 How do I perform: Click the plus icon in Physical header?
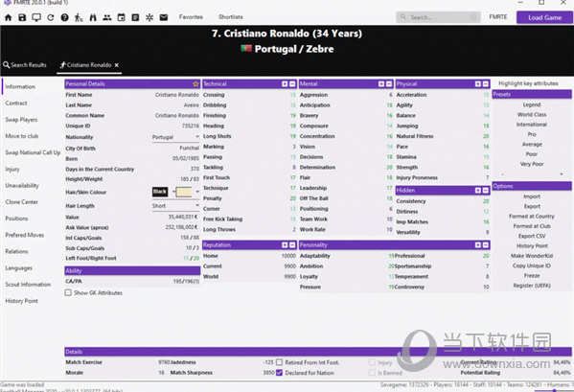pos(478,84)
